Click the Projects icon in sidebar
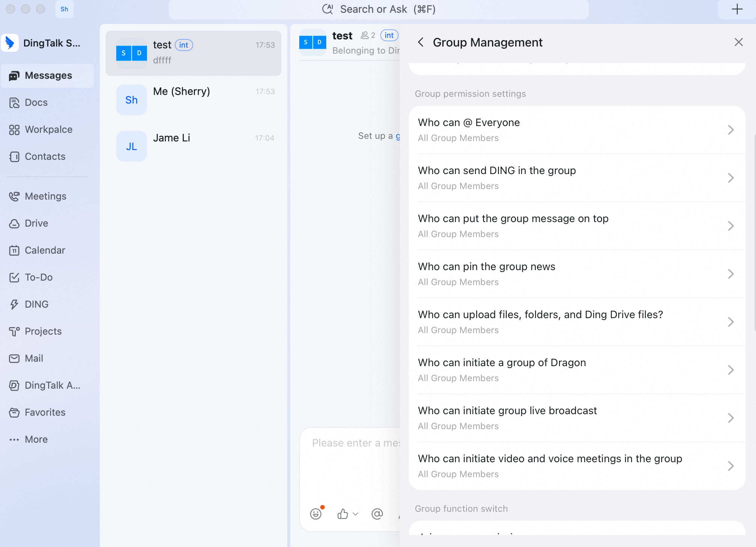Image resolution: width=756 pixels, height=547 pixels. [14, 331]
